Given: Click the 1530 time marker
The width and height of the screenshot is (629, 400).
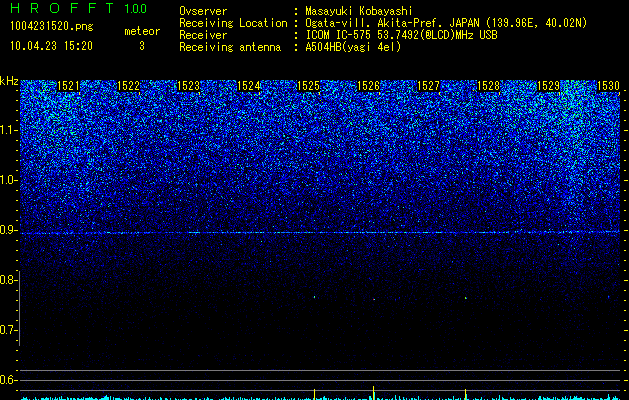Looking at the screenshot, I should click(x=609, y=86).
